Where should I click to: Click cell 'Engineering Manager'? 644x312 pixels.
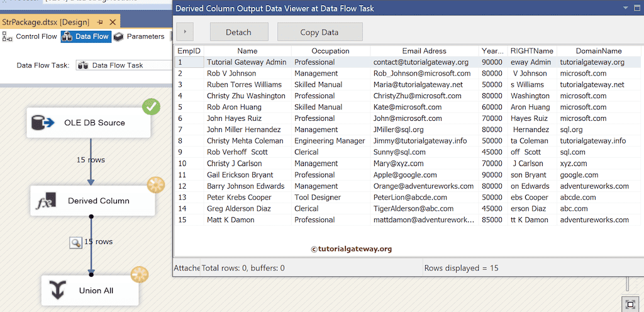tap(331, 141)
